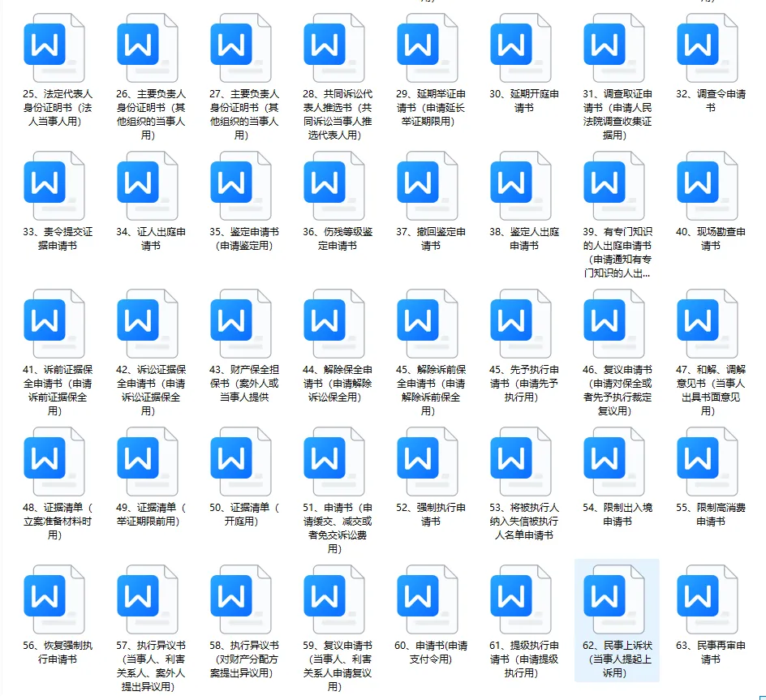The width and height of the screenshot is (766, 700).
Task: Select the document icon of 41 诉前证据保全申请书
Action: [x=54, y=324]
